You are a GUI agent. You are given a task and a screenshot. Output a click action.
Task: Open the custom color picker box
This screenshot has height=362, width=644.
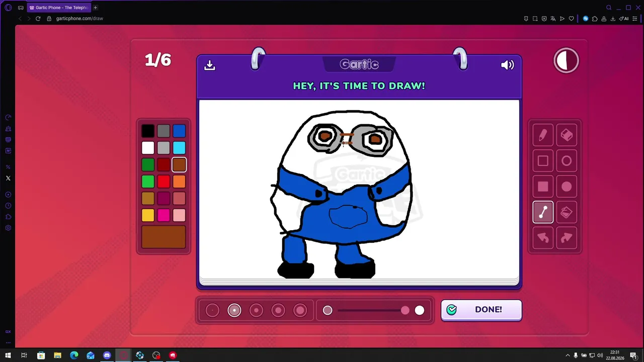[164, 237]
